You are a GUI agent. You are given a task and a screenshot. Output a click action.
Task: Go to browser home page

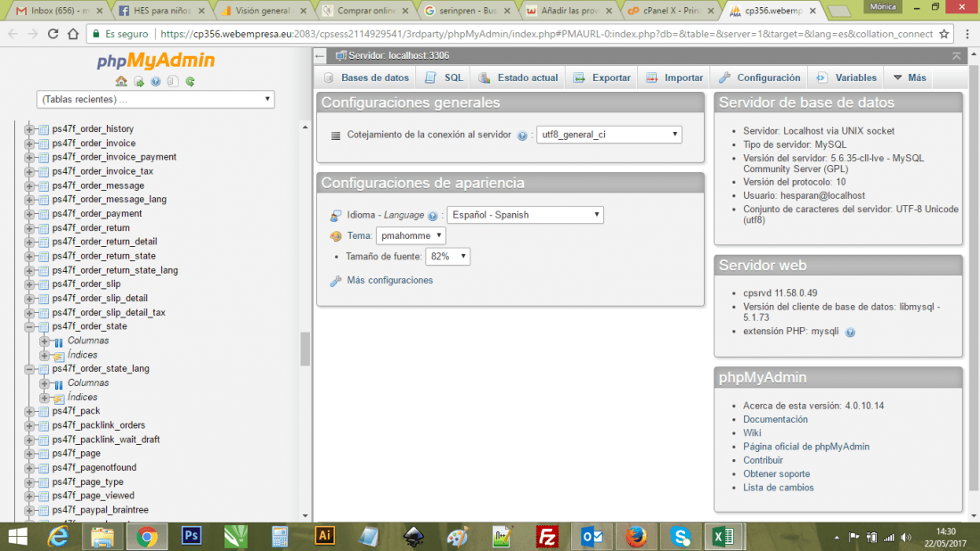click(73, 34)
